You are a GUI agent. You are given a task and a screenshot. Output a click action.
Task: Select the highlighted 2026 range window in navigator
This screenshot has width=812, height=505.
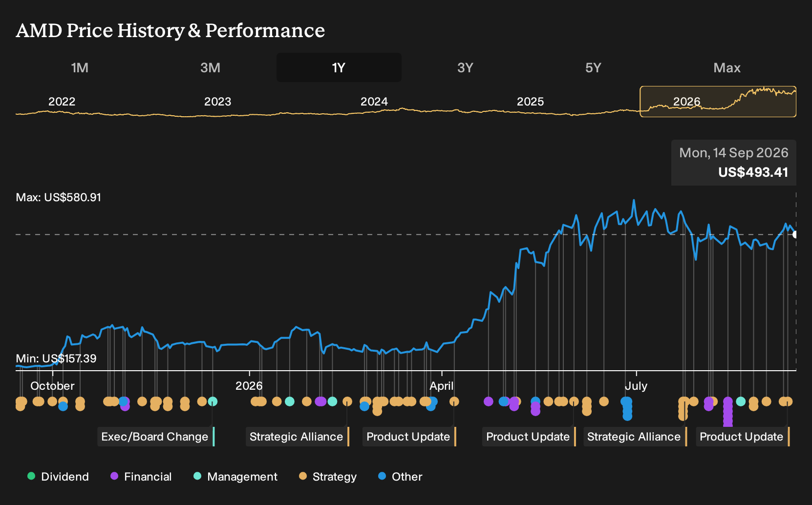(718, 102)
